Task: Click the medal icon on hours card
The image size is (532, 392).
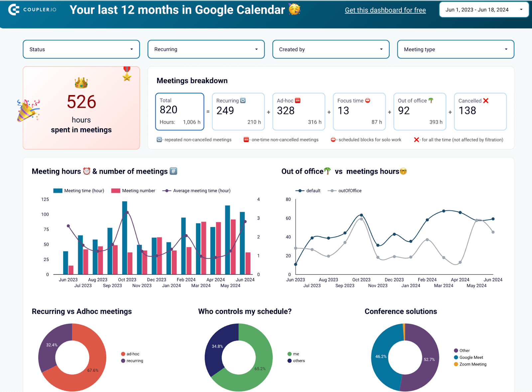Action: 127,74
